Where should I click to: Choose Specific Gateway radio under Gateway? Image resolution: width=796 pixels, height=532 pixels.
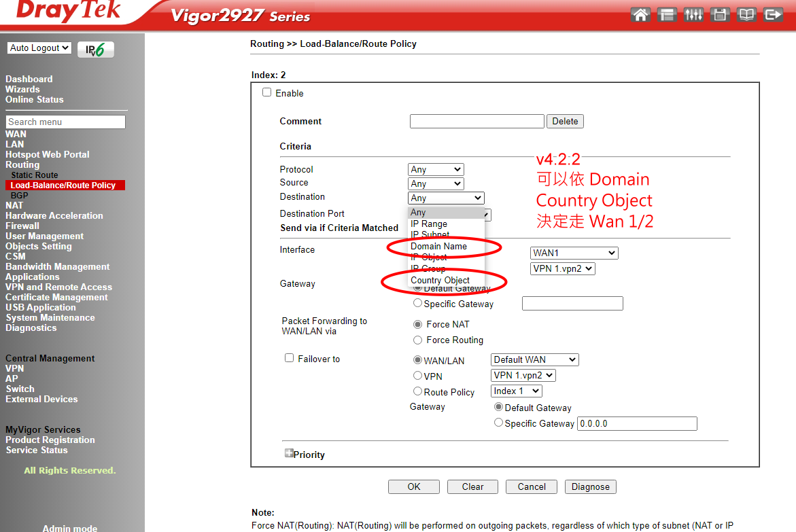[x=418, y=304]
